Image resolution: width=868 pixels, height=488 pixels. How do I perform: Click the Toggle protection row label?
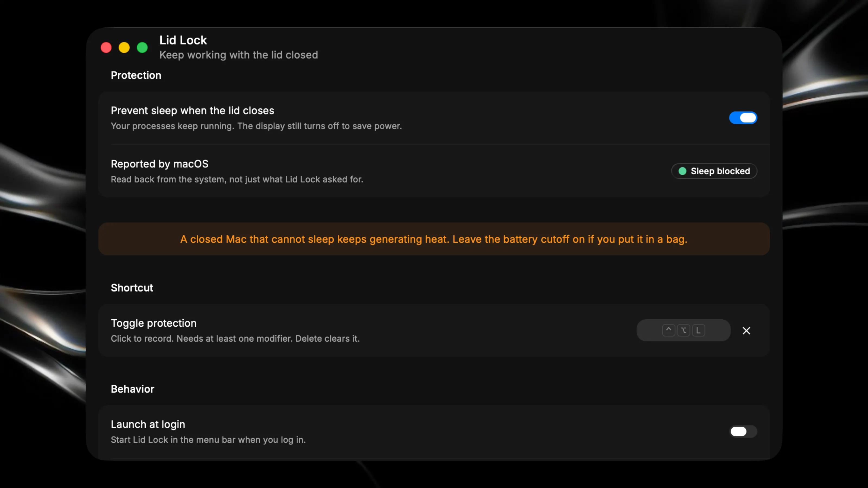pyautogui.click(x=154, y=323)
